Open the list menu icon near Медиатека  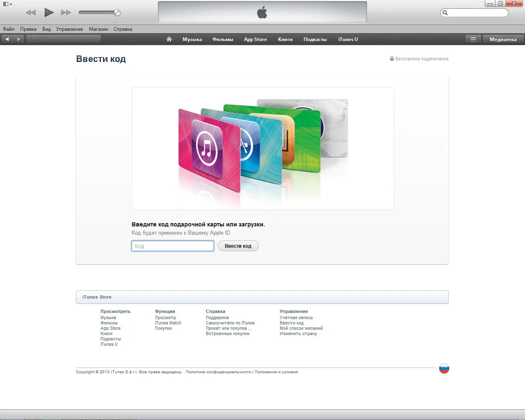point(473,39)
